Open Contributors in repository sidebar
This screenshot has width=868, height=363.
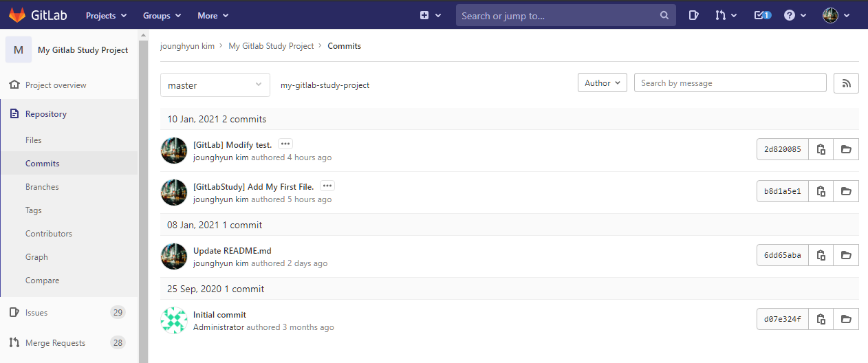(49, 233)
